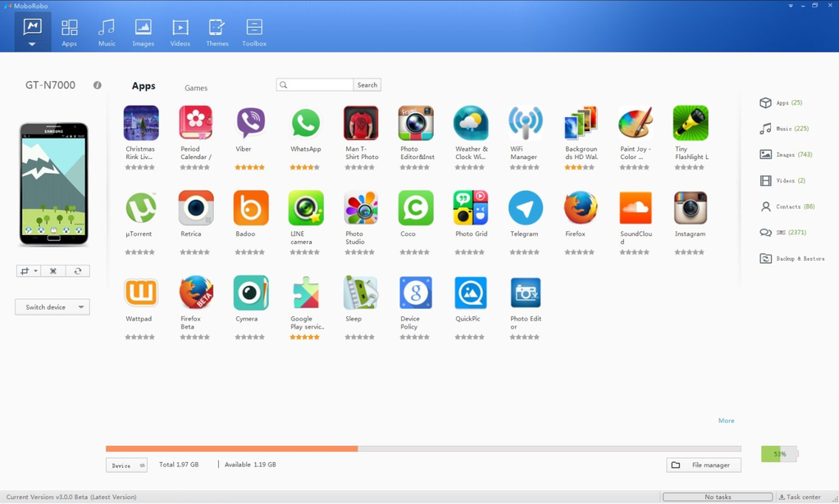Refresh the phone screen preview
839x504 pixels.
[78, 271]
